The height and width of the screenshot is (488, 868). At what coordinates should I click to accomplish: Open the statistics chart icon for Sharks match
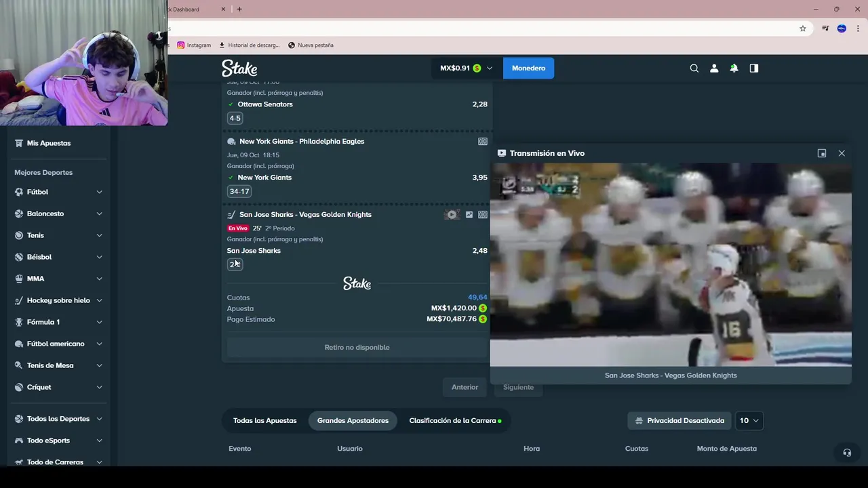[x=469, y=215]
